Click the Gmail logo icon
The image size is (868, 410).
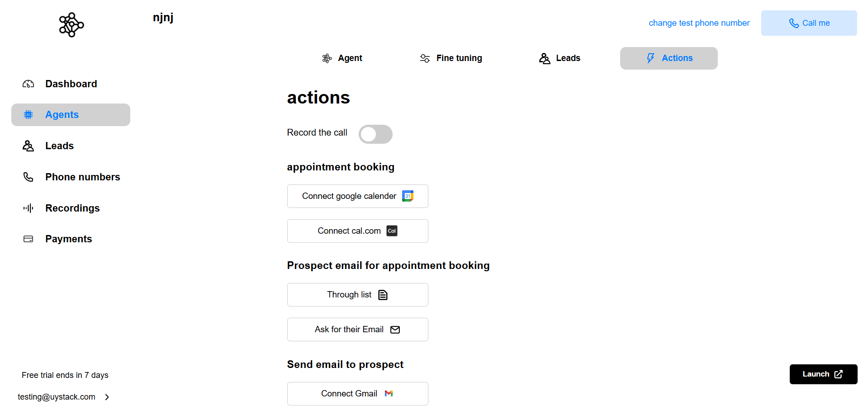(x=389, y=394)
